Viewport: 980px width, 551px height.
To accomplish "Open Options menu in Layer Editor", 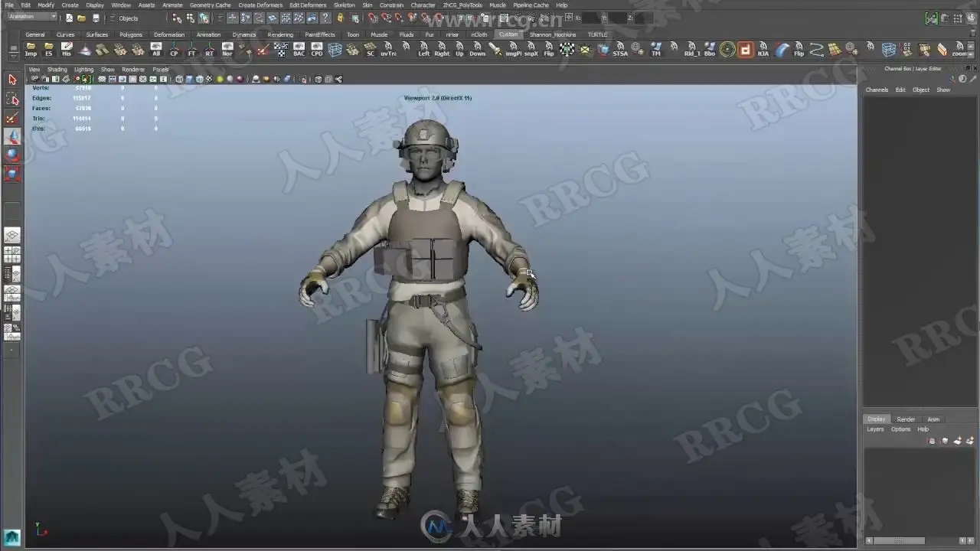I will click(x=901, y=429).
